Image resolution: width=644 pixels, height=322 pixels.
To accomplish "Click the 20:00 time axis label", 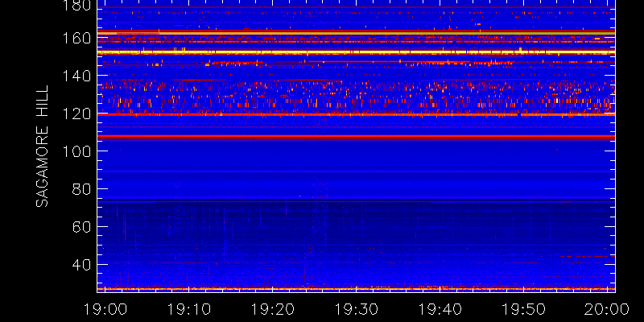I will tap(608, 309).
